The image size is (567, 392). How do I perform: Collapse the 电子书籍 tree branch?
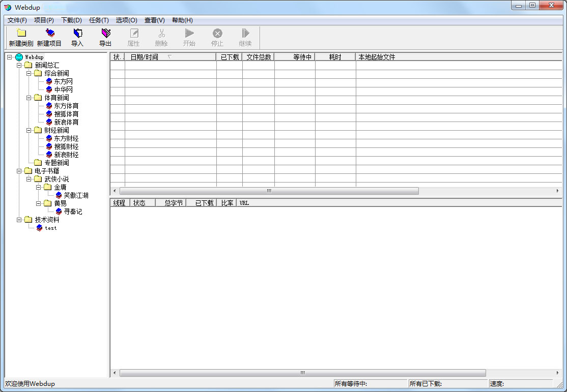tap(19, 171)
